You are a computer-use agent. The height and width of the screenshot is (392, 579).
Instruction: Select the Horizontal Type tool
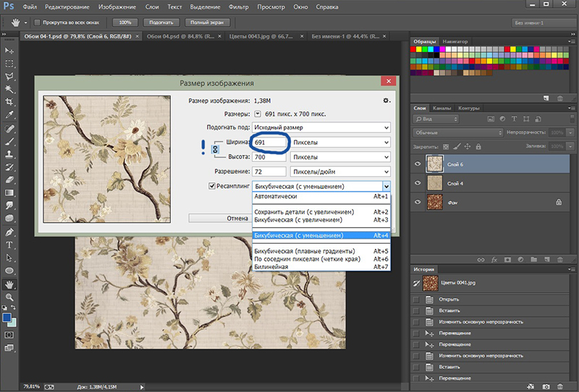(x=9, y=245)
